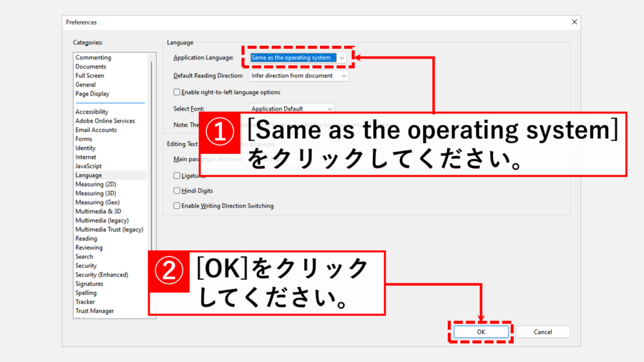Image resolution: width=644 pixels, height=362 pixels.
Task: Open the Adobe Online Services category
Action: (x=105, y=121)
